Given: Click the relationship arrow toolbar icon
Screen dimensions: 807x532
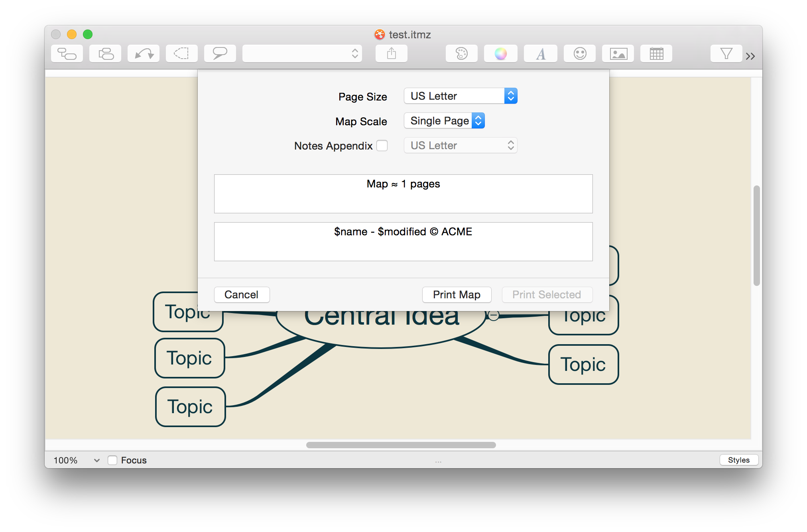Looking at the screenshot, I should click(x=144, y=54).
